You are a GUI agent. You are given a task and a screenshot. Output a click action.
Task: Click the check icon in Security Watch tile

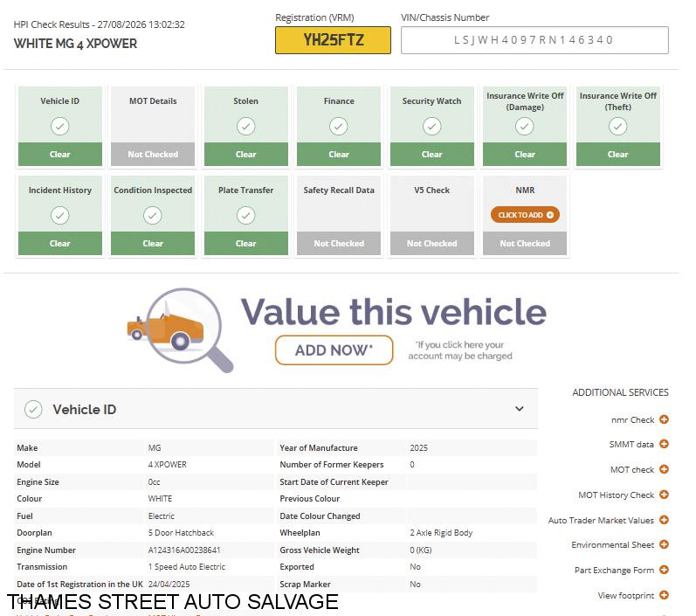tap(432, 126)
